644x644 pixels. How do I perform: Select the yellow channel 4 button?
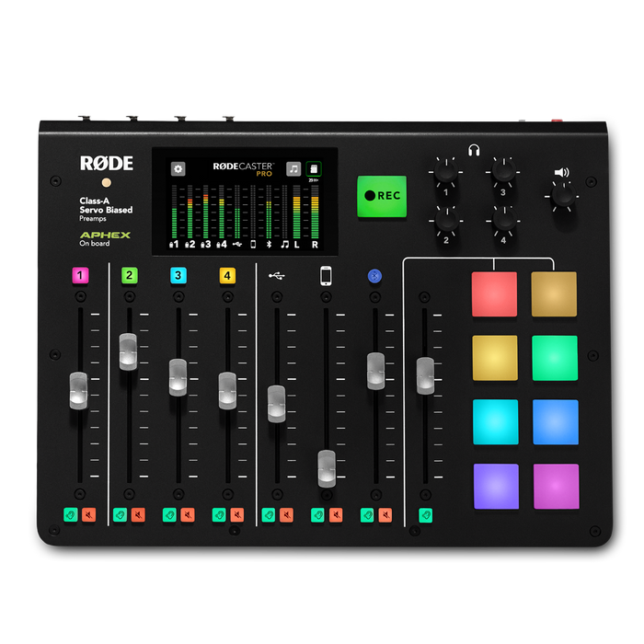[227, 275]
